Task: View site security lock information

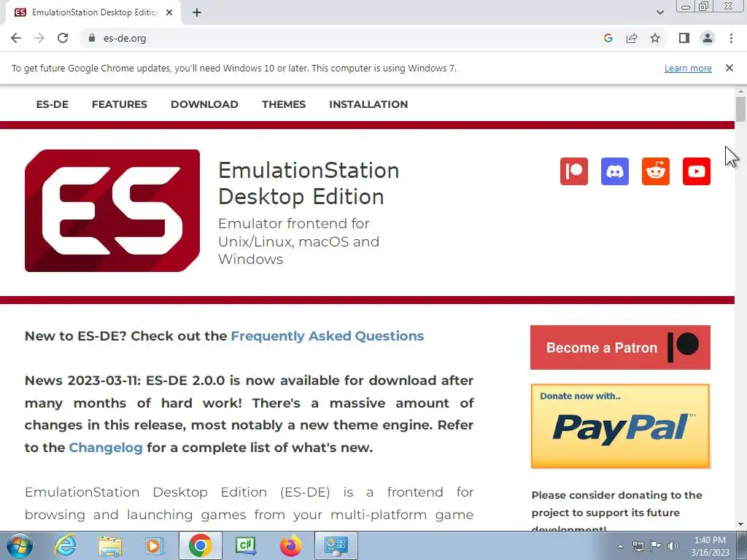Action: click(92, 38)
